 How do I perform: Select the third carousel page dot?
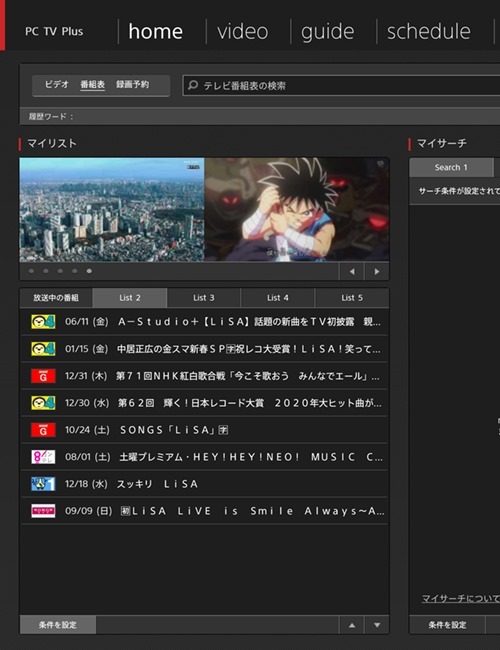click(x=61, y=271)
